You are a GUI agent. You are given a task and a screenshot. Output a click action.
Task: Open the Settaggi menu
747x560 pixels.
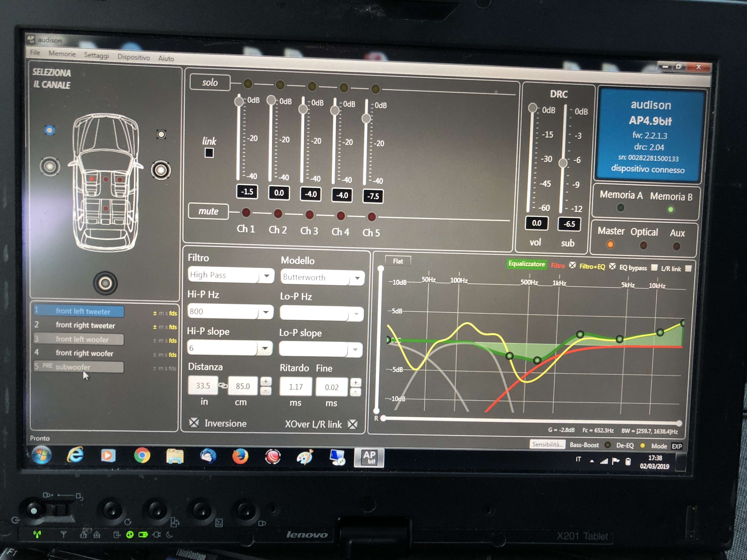(x=97, y=55)
